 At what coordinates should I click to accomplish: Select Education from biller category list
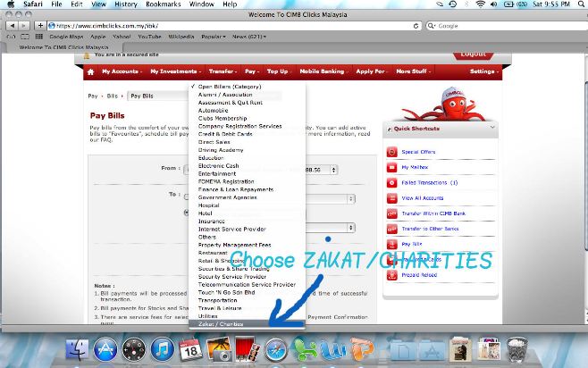pos(248,158)
